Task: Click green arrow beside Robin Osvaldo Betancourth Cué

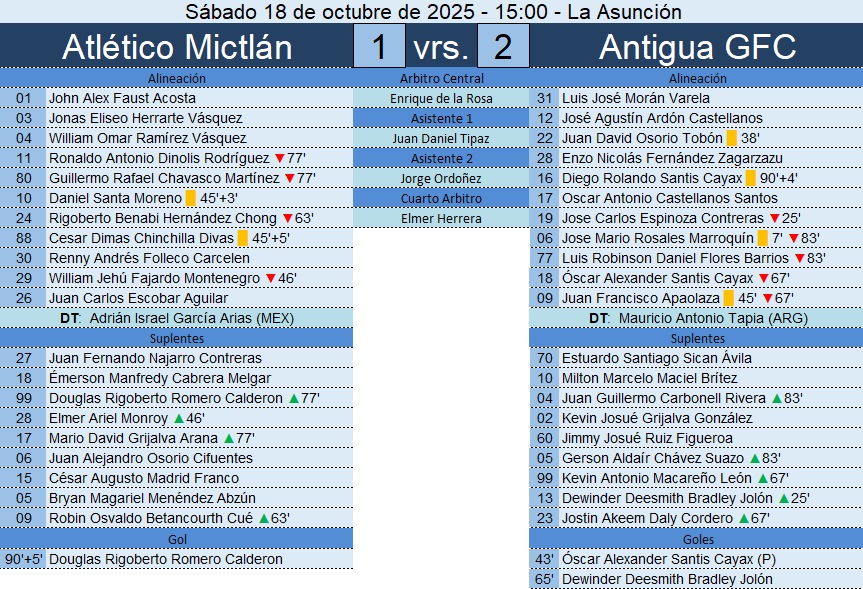Action: (x=264, y=518)
